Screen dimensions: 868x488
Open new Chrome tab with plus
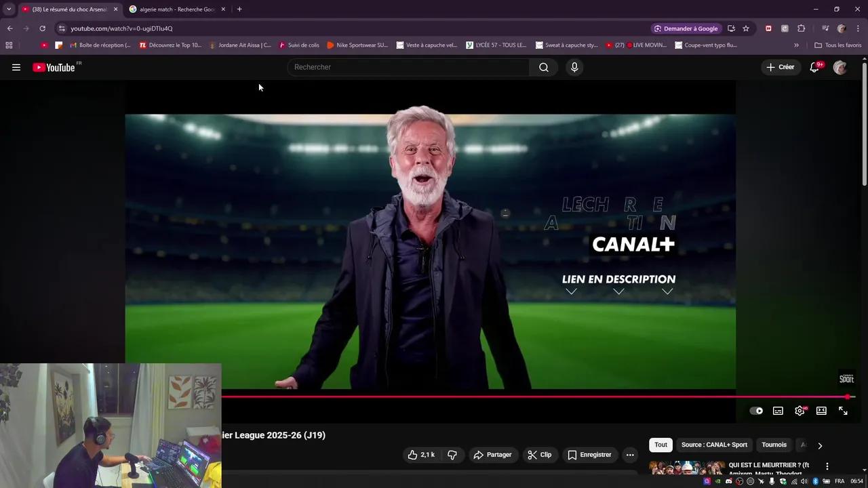pos(239,9)
